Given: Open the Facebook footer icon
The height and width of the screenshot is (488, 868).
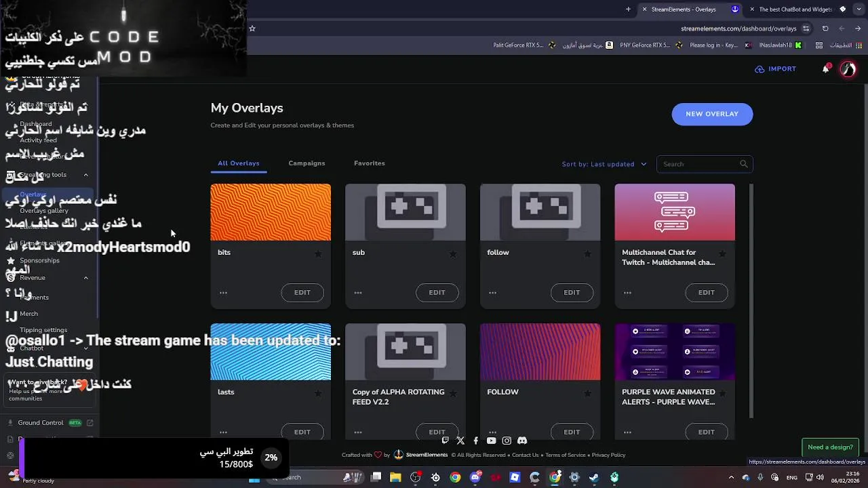Looking at the screenshot, I should pos(475,441).
